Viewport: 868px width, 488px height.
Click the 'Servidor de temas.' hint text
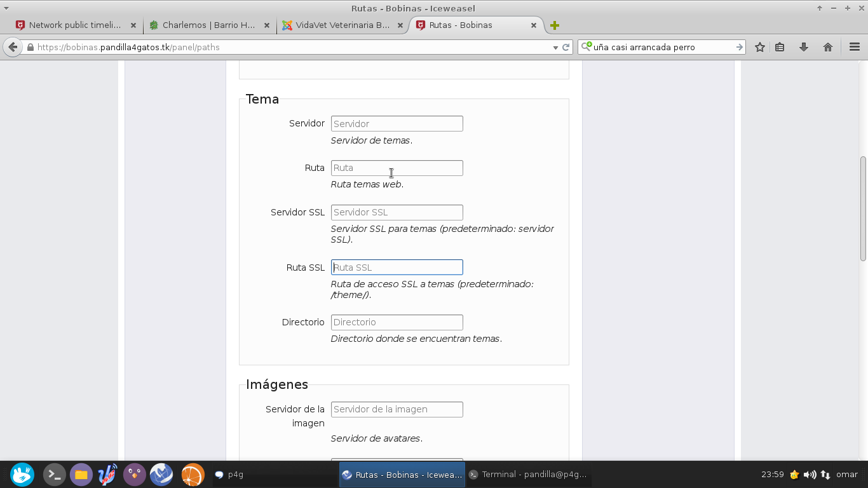[372, 140]
